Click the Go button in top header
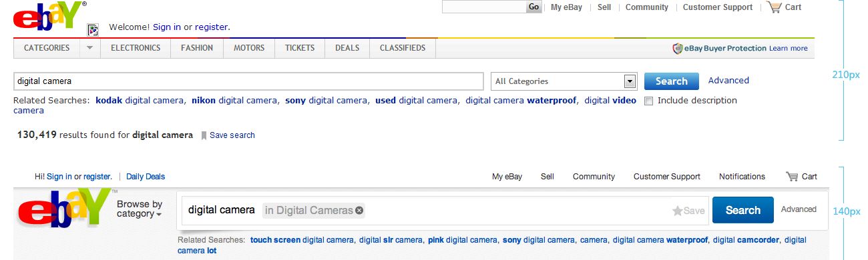Image resolution: width=868 pixels, height=260 pixels. pos(533,7)
